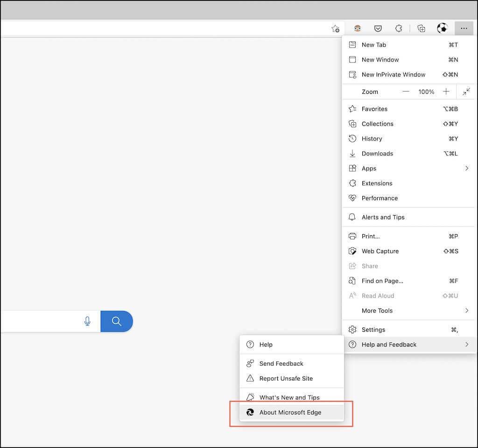
Task: Click the 100% zoom level value
Action: 426,92
